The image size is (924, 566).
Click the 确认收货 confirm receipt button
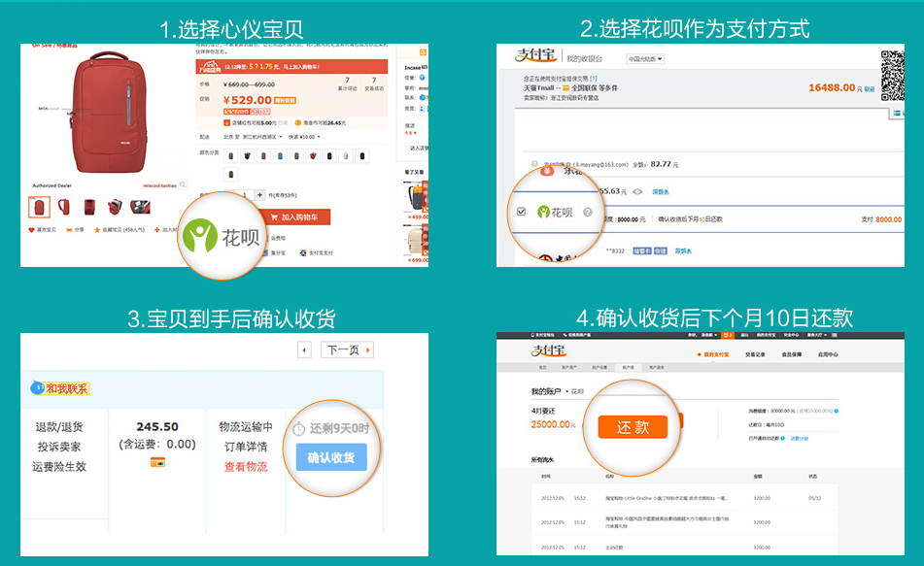pyautogui.click(x=331, y=457)
